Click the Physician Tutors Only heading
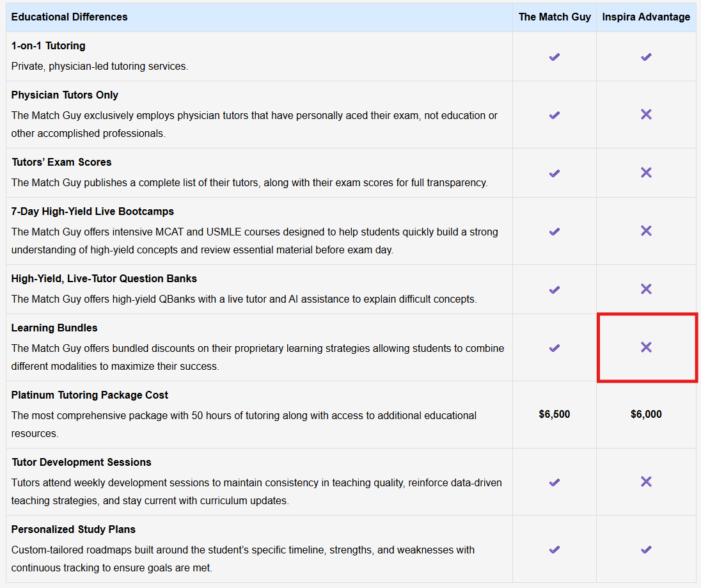The image size is (701, 588). point(65,95)
